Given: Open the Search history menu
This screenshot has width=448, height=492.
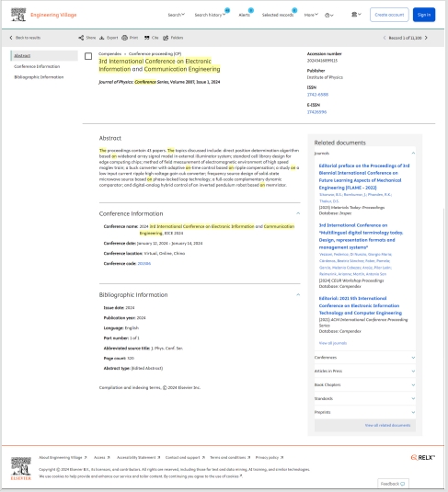Looking at the screenshot, I should point(210,15).
